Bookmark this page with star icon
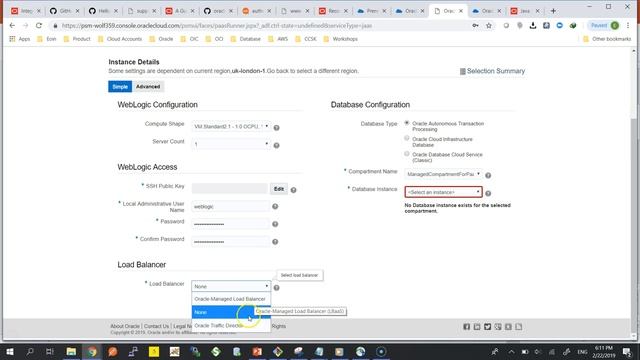640x360 pixels. click(489, 25)
